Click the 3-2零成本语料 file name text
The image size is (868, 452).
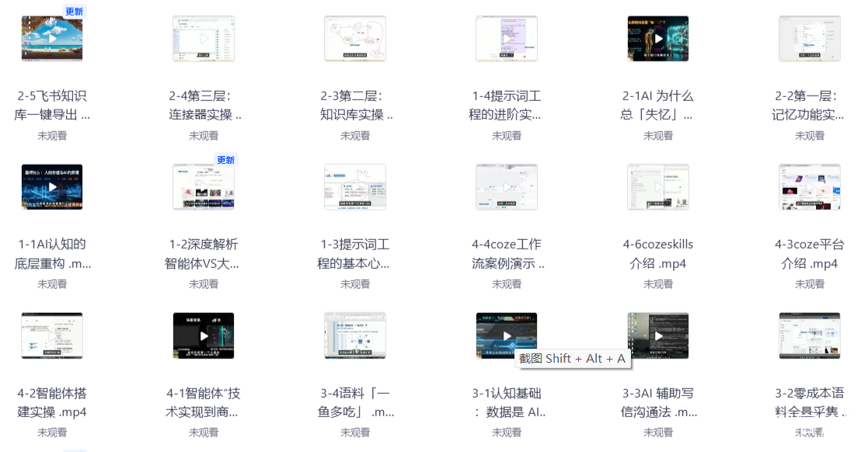click(810, 402)
